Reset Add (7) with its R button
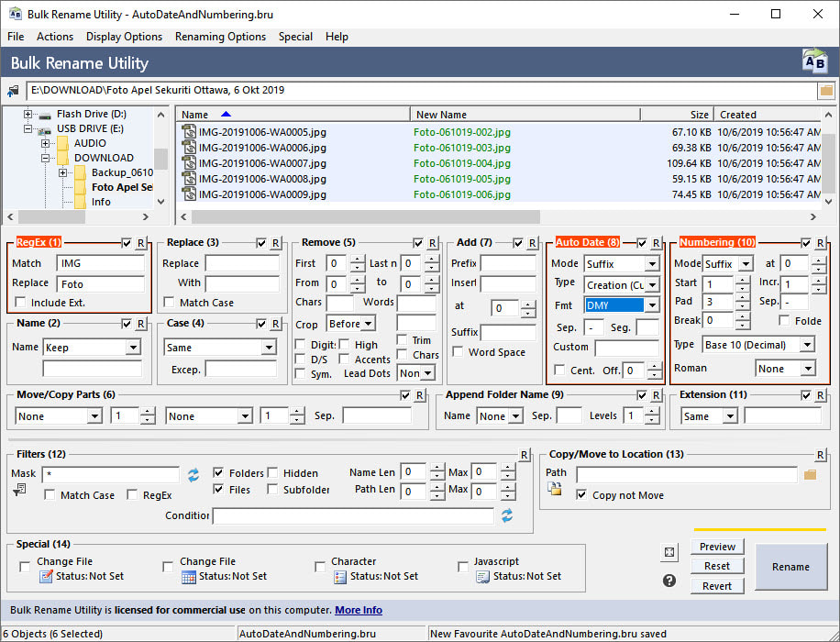The width and height of the screenshot is (840, 642). pos(532,243)
